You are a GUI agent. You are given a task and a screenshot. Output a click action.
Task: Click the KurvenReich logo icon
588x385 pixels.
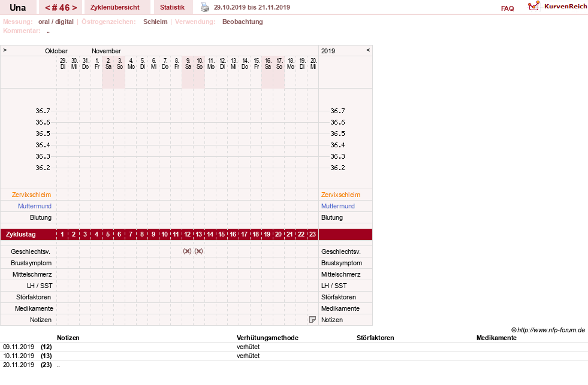(x=533, y=6)
